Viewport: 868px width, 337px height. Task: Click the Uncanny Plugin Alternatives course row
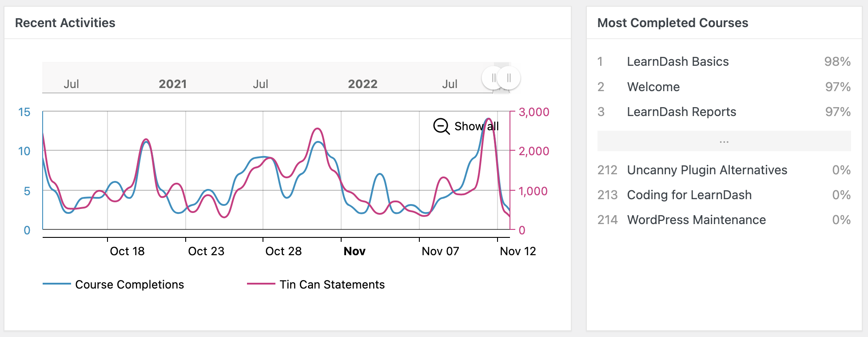pos(707,170)
